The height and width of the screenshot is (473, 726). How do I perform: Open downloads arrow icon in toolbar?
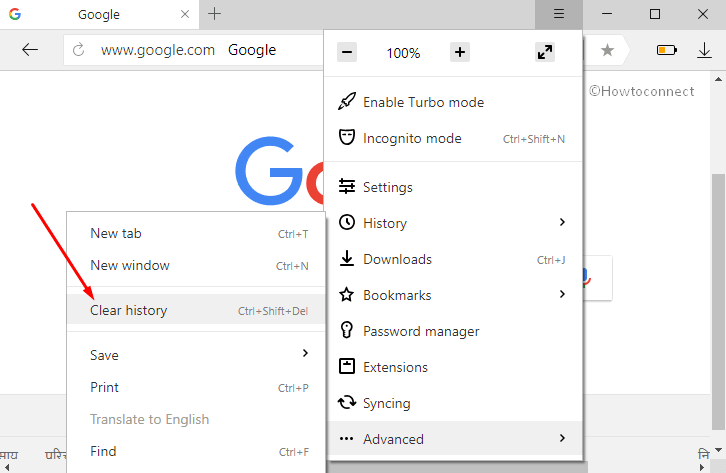pyautogui.click(x=704, y=50)
